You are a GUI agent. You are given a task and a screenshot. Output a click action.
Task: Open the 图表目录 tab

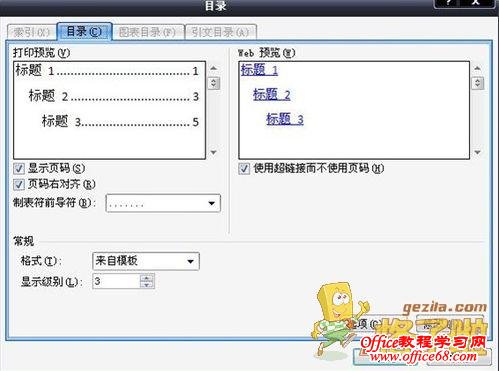148,32
